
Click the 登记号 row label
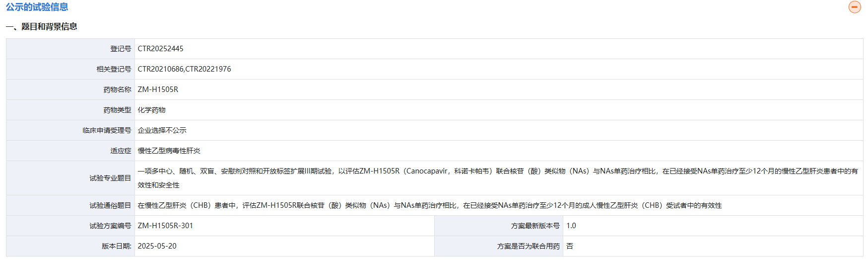click(x=121, y=49)
